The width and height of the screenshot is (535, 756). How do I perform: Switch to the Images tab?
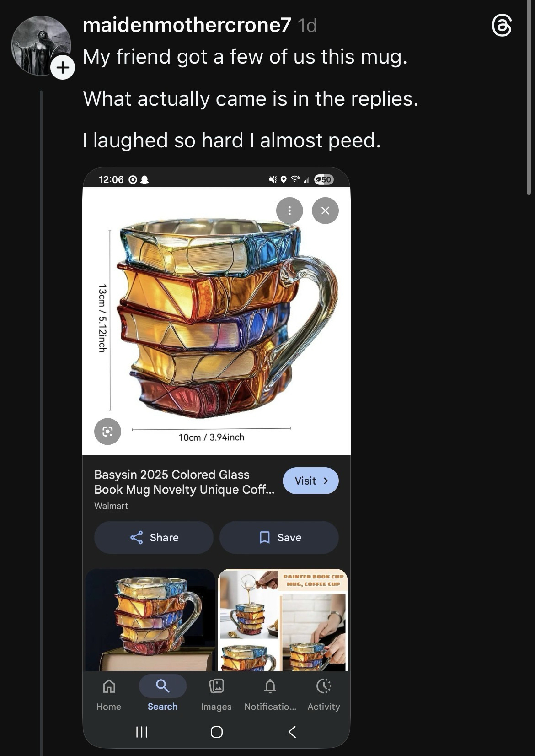216,694
